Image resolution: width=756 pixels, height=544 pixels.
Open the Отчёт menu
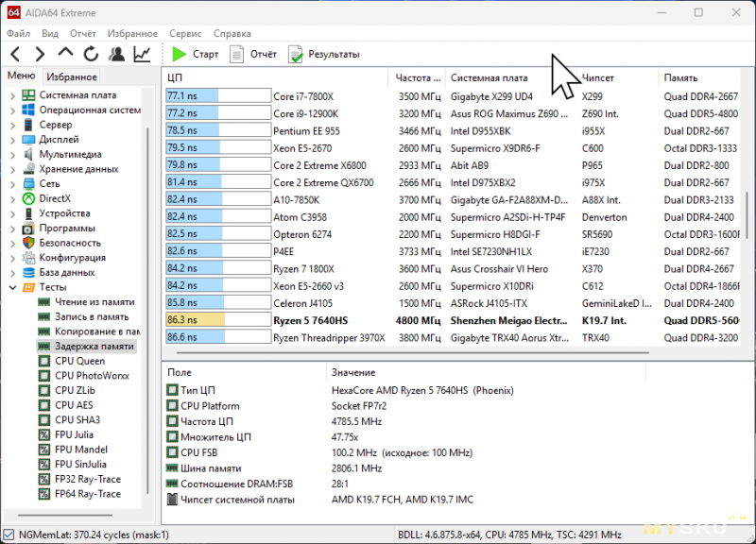pyautogui.click(x=83, y=33)
